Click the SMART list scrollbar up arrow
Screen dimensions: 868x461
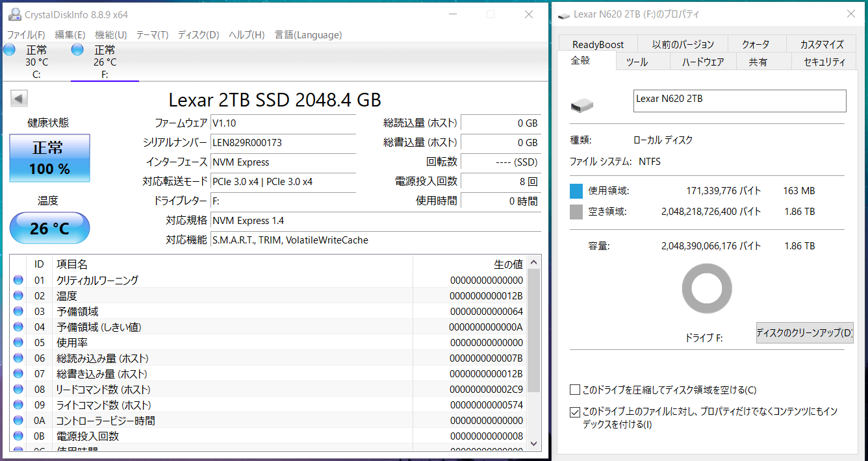click(534, 262)
